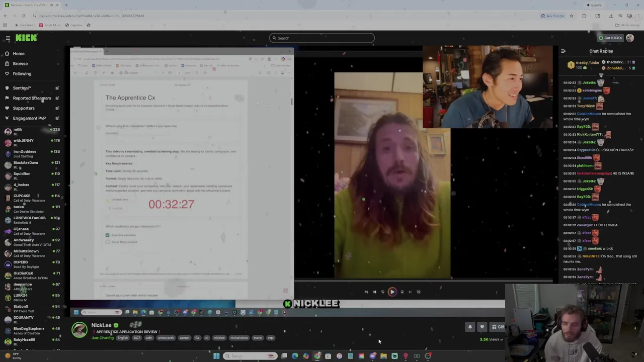Expand the gifters leaderboard chevron
The image size is (644, 362).
[601, 75]
